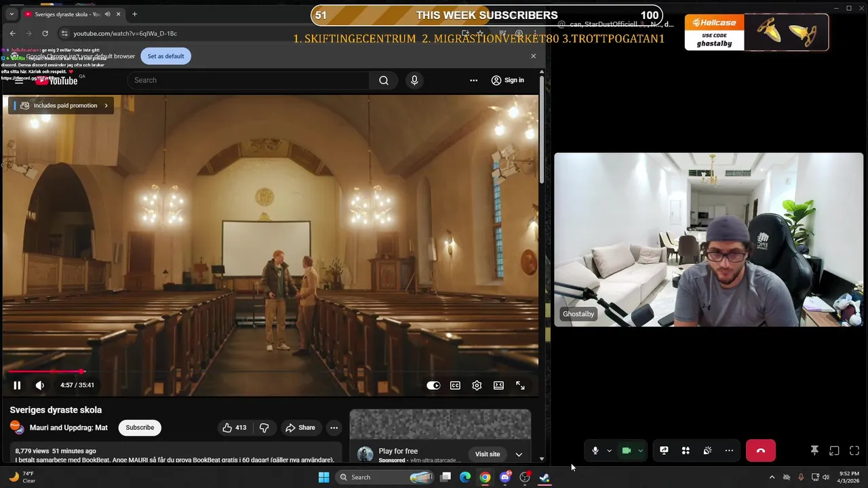This screenshot has width=868, height=488.
Task: Open the activities shapes button
Action: point(686,451)
